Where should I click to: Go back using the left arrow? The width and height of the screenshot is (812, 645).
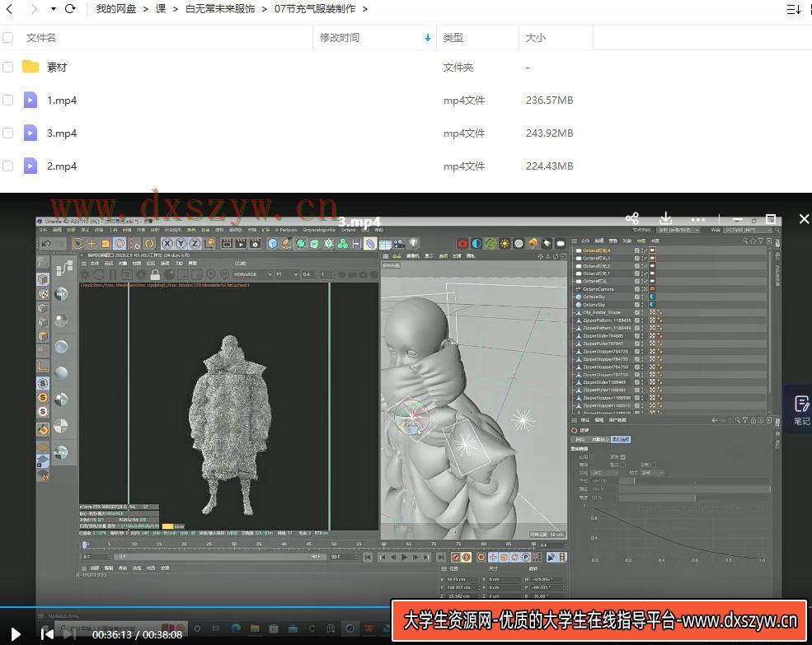[x=9, y=9]
